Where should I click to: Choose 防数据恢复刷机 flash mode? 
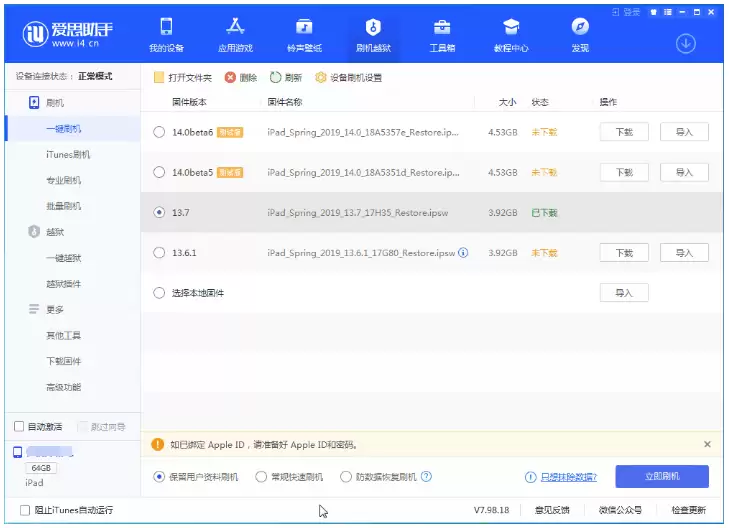(345, 477)
